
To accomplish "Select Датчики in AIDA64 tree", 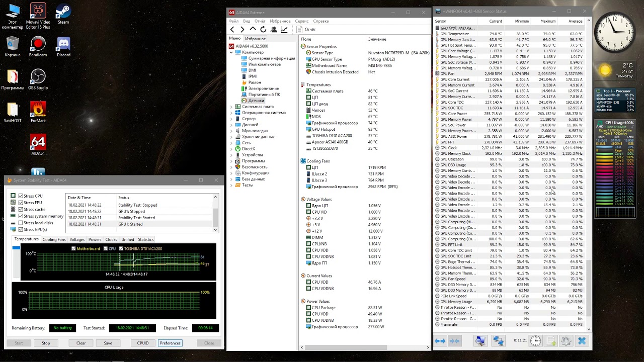I will (256, 101).
